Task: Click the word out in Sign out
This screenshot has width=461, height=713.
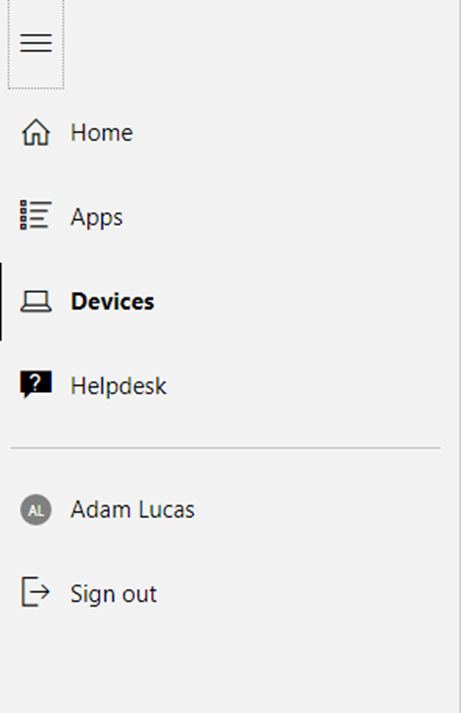Action: coord(139,594)
